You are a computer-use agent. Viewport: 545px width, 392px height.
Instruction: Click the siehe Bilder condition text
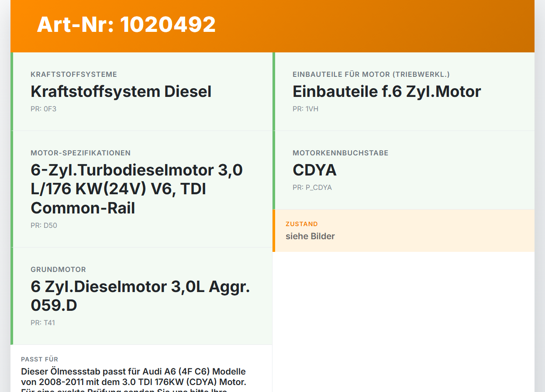tap(310, 236)
